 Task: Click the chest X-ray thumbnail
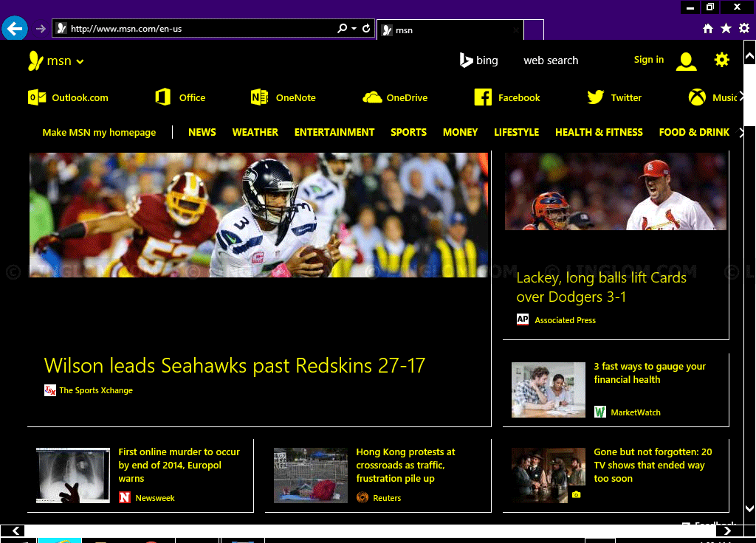[x=73, y=475]
